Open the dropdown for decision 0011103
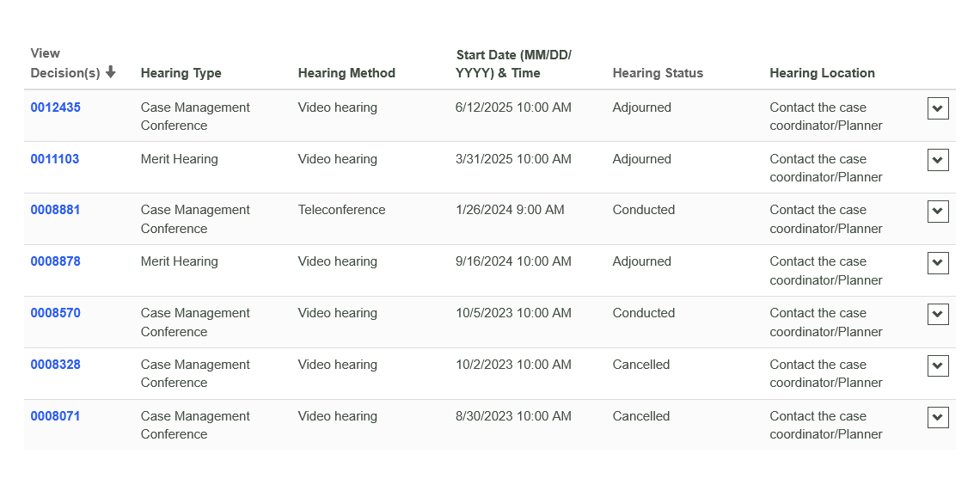Image resolution: width=980 pixels, height=485 pixels. coord(938,160)
